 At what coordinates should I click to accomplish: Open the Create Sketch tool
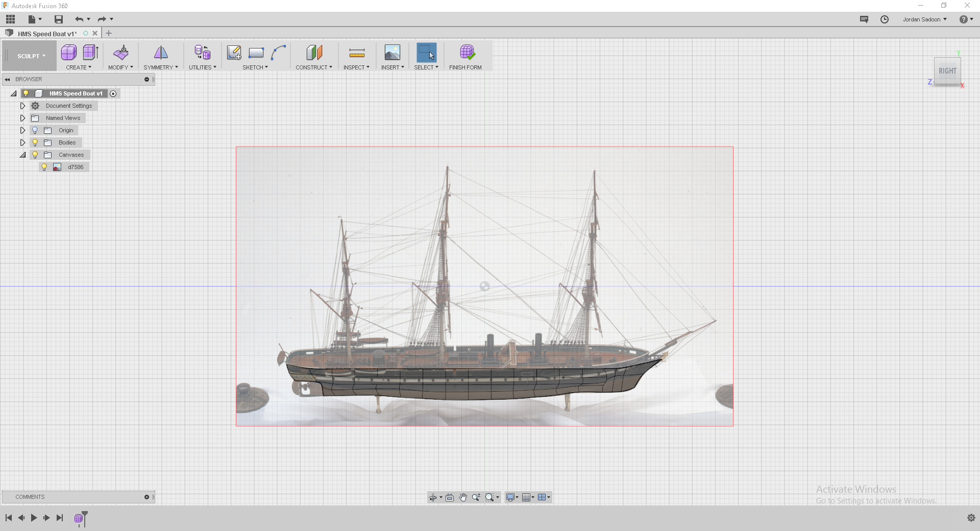[x=234, y=53]
